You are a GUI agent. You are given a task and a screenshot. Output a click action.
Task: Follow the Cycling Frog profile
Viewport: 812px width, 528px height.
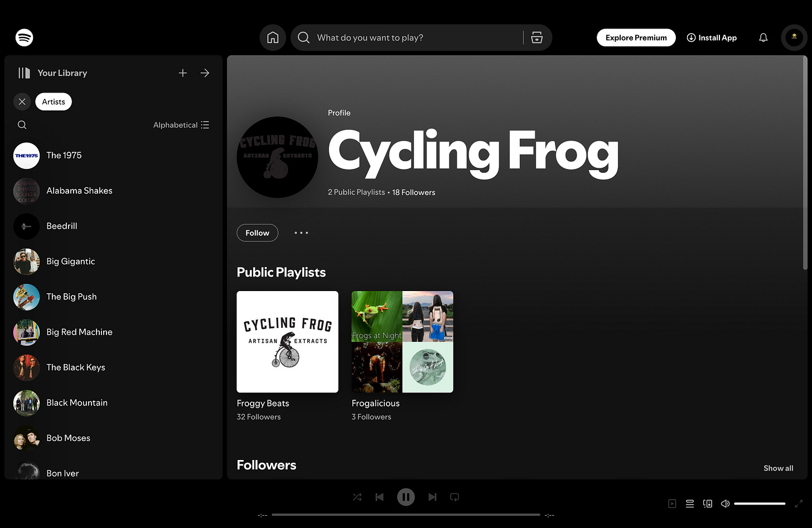click(x=257, y=233)
